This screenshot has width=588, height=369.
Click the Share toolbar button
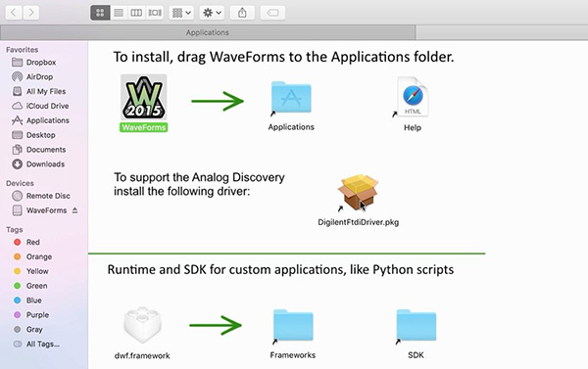(x=242, y=13)
